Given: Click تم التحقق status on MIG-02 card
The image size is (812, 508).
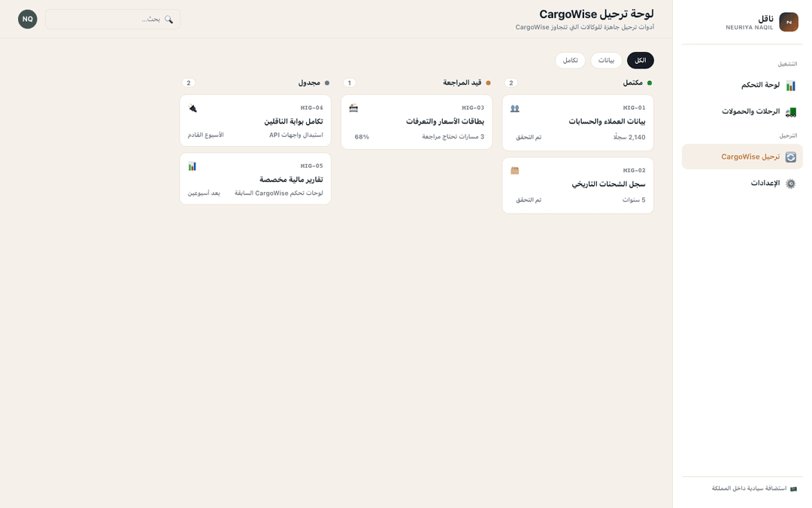Looking at the screenshot, I should (529, 200).
